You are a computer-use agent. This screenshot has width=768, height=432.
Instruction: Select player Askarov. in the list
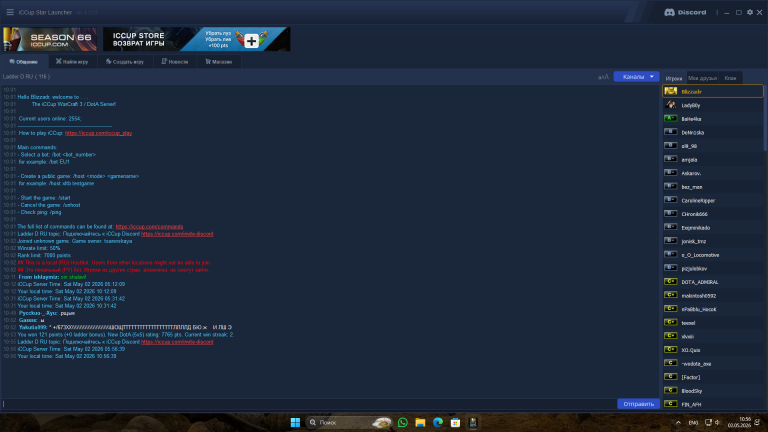coord(713,173)
